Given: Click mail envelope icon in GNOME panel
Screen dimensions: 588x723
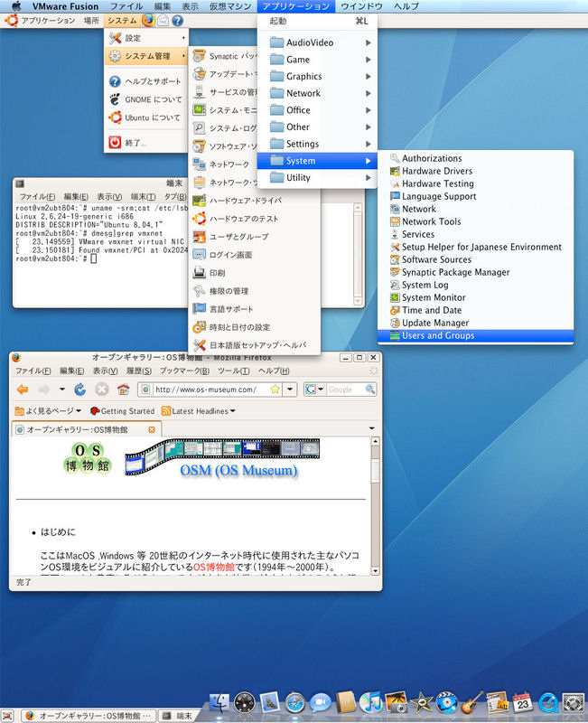Looking at the screenshot, I should pos(163,20).
